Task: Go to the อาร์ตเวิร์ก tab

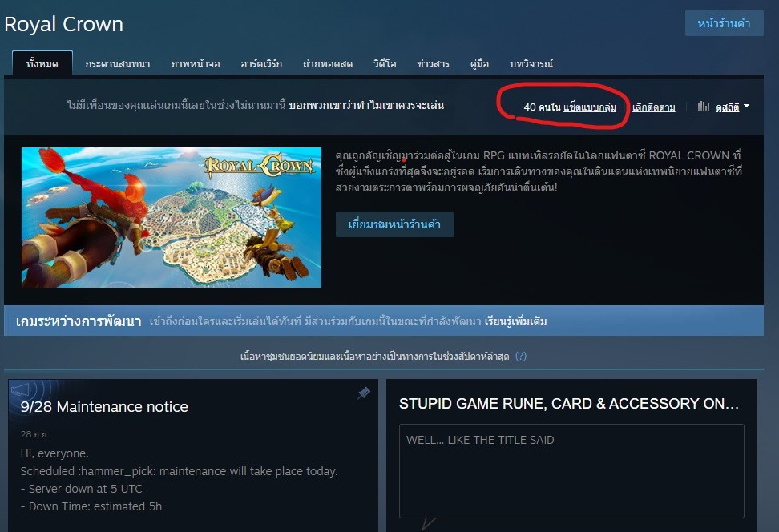Action: tap(261, 63)
